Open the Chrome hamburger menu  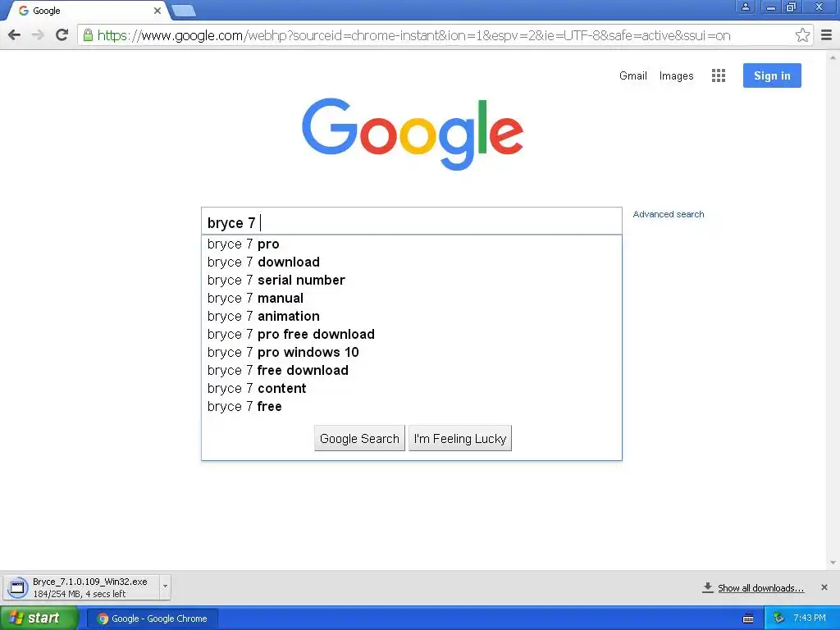coord(827,35)
